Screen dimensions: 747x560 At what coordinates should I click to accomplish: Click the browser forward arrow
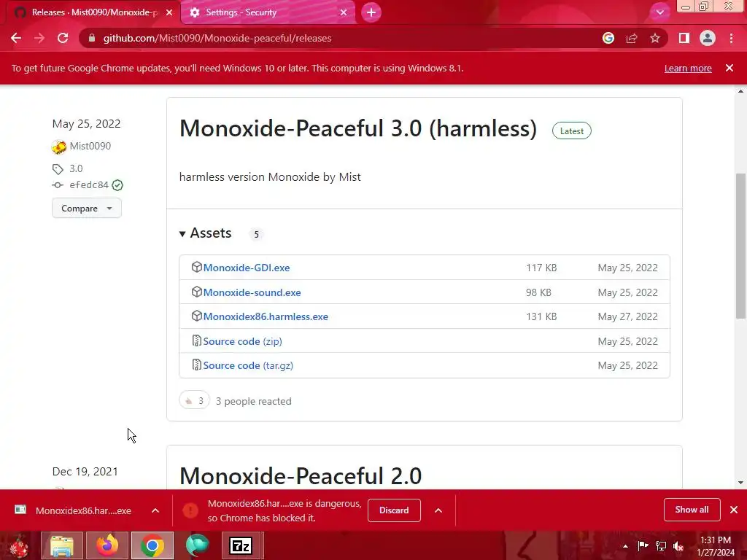(39, 38)
